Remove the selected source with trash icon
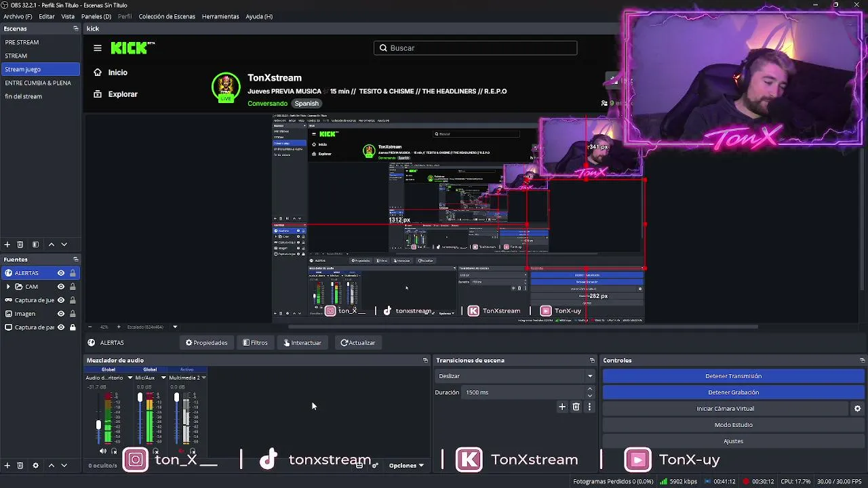Screen dimensions: 868x488 pyautogui.click(x=20, y=466)
